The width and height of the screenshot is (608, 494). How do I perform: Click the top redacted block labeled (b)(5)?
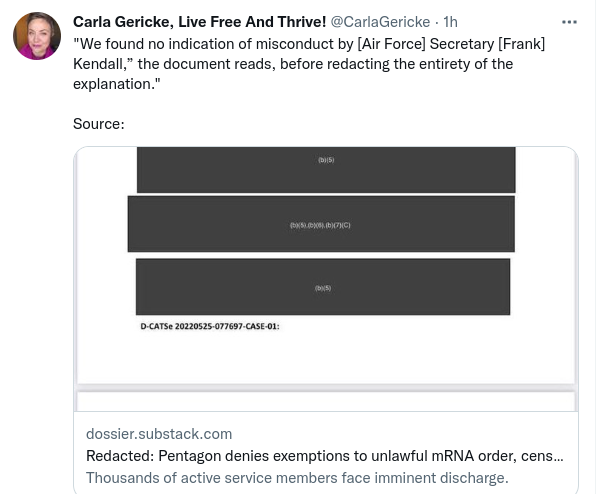tap(326, 169)
